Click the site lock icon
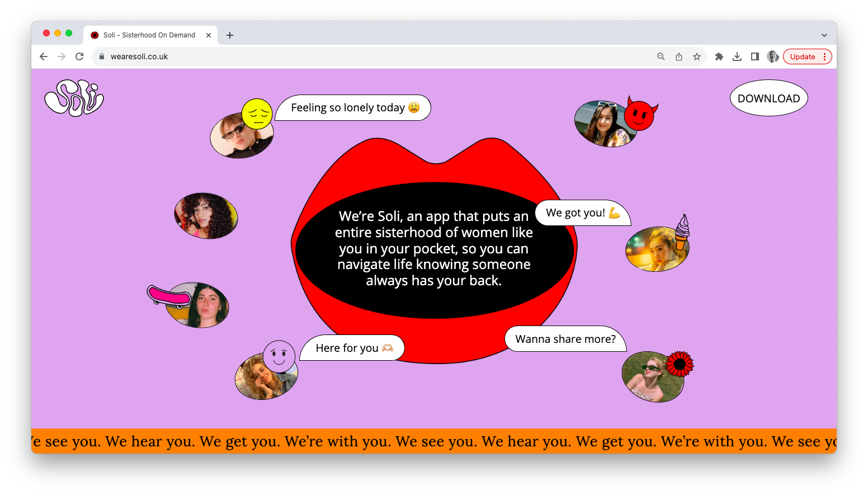Image resolution: width=868 pixels, height=495 pixels. (102, 56)
